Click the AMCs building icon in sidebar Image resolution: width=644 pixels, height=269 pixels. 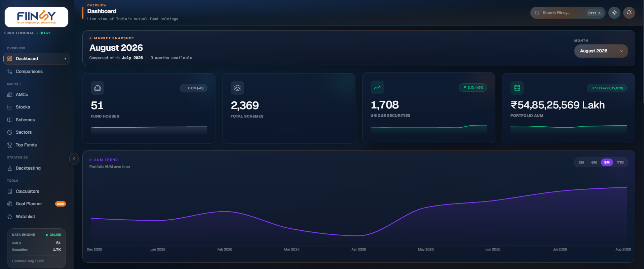click(10, 95)
